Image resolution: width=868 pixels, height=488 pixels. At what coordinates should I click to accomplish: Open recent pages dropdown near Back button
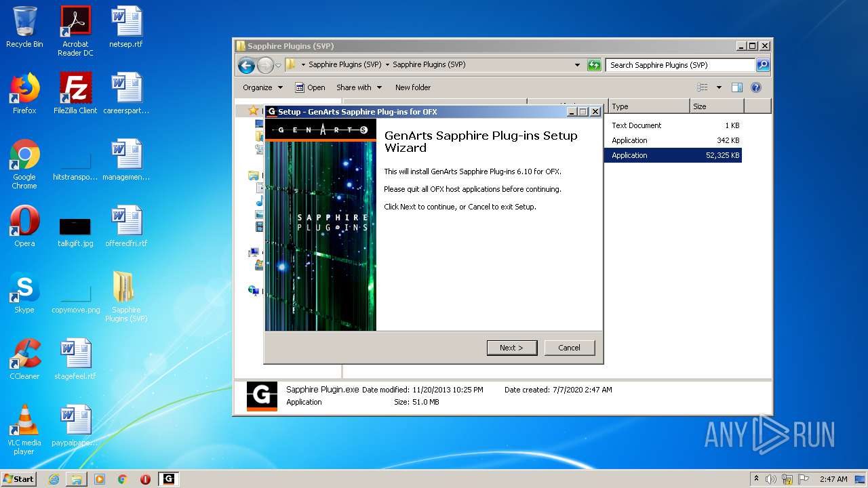(x=278, y=66)
